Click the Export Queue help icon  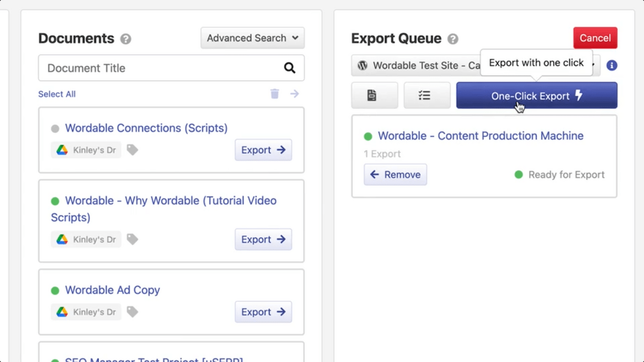[453, 39]
